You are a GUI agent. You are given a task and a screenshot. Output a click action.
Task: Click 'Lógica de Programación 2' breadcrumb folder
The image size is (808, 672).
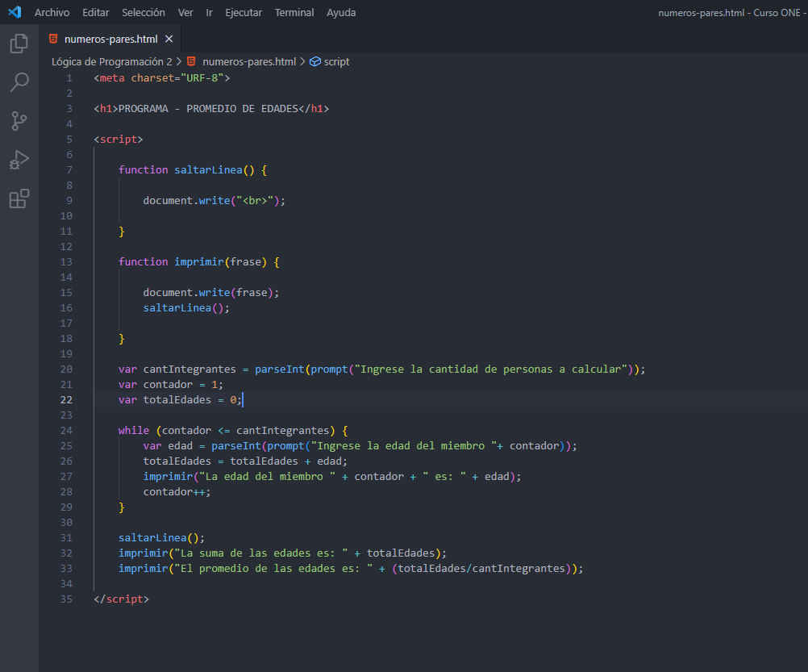pos(112,61)
